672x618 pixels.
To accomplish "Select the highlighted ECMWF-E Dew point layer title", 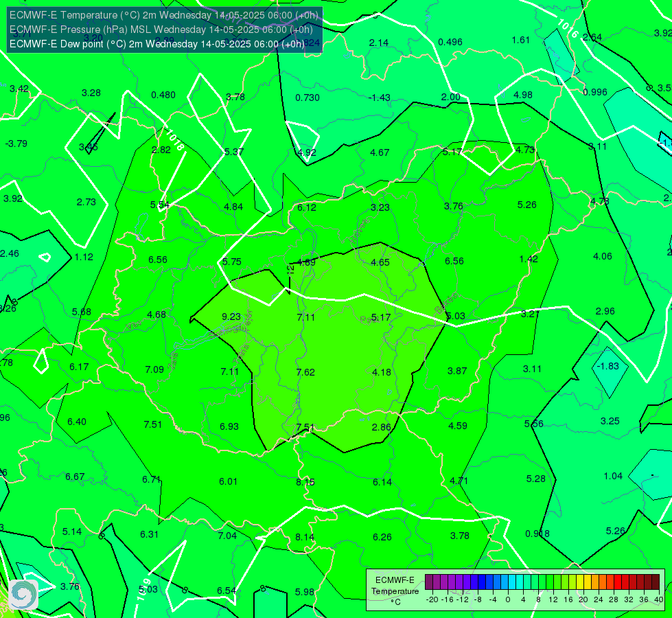I will [157, 44].
